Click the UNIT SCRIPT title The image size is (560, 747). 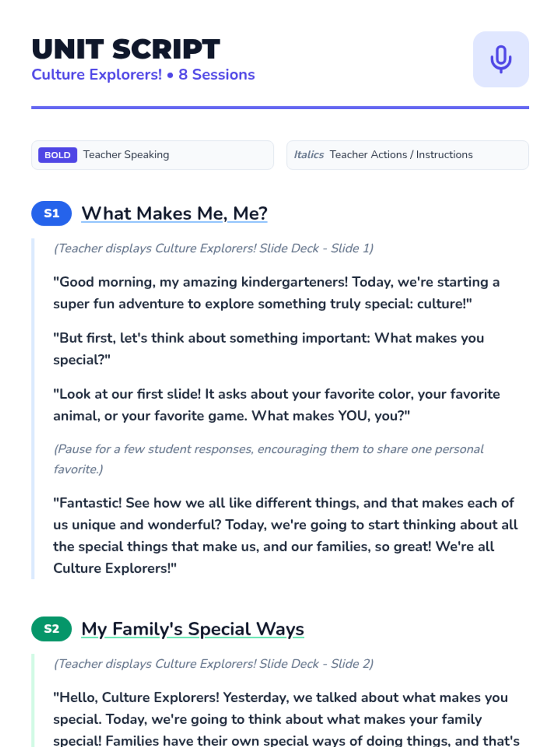[126, 49]
